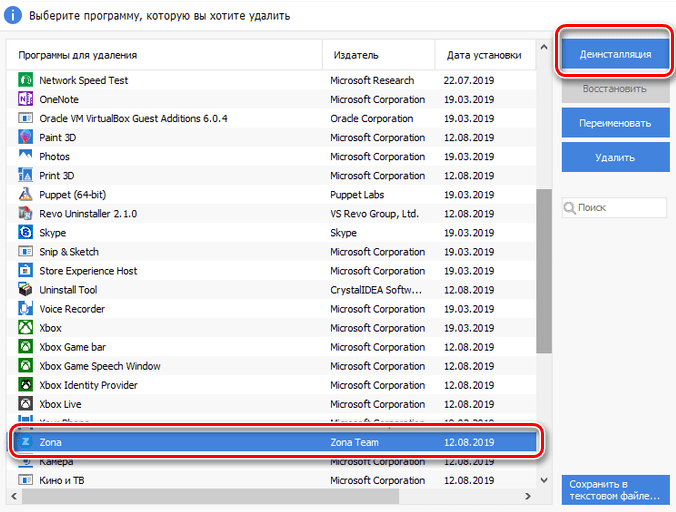Select the Paint 3D row name
Screen dimensions: 676x512
(x=58, y=137)
